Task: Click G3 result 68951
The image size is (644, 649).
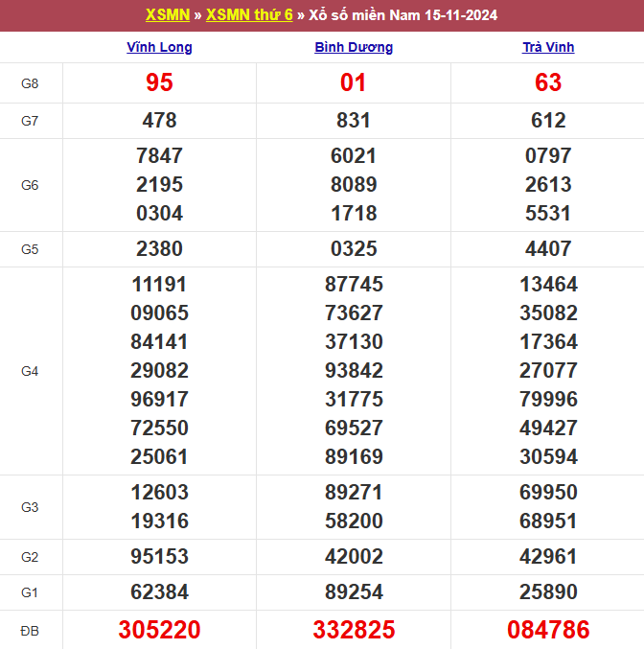Action: pyautogui.click(x=548, y=522)
